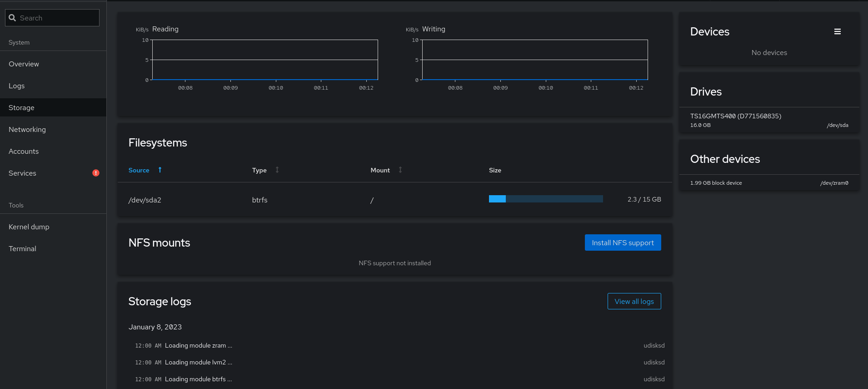Click the No devices text
The image size is (868, 389).
(x=769, y=52)
